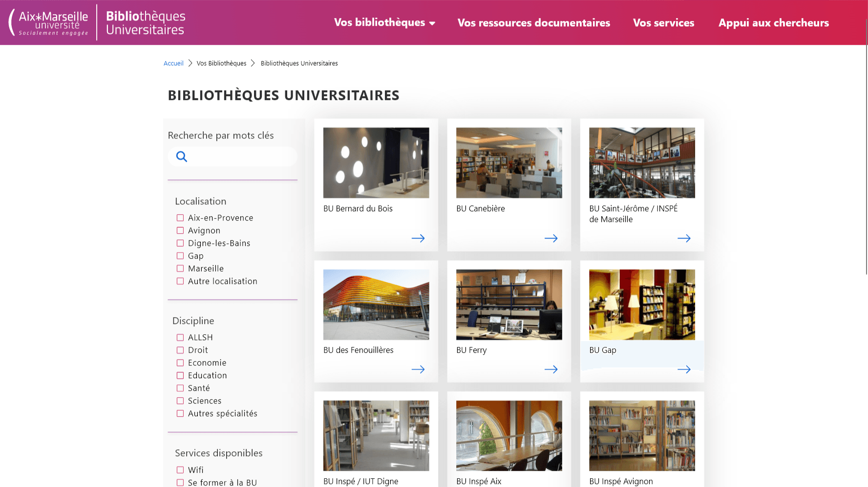This screenshot has height=487, width=868.
Task: Toggle the Sciences discipline filter
Action: tap(180, 401)
